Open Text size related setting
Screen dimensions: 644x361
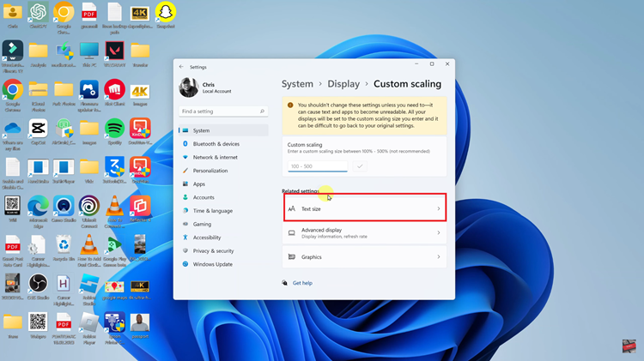(x=365, y=209)
